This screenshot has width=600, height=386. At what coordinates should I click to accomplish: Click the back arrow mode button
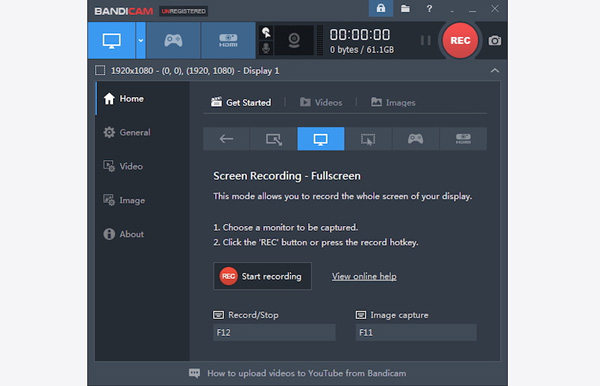coord(226,139)
